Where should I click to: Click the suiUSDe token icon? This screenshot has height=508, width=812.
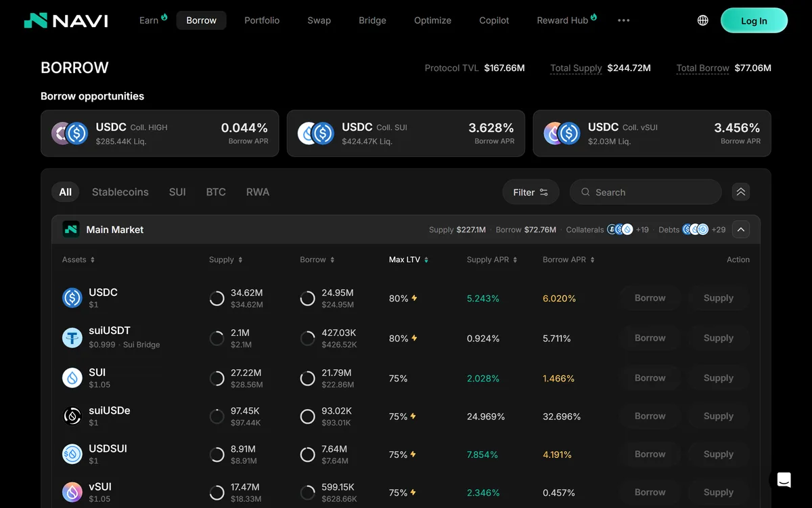pyautogui.click(x=72, y=416)
